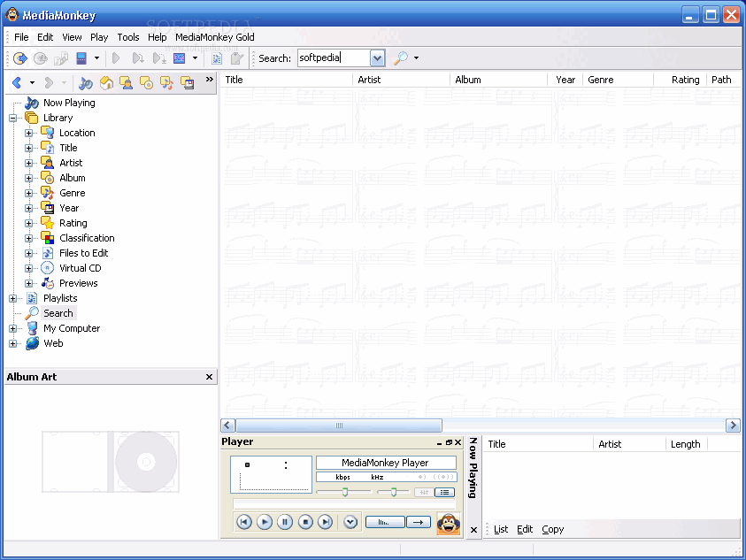Click the seek bar in the Player
Screen dimensions: 746x560
click(344, 504)
